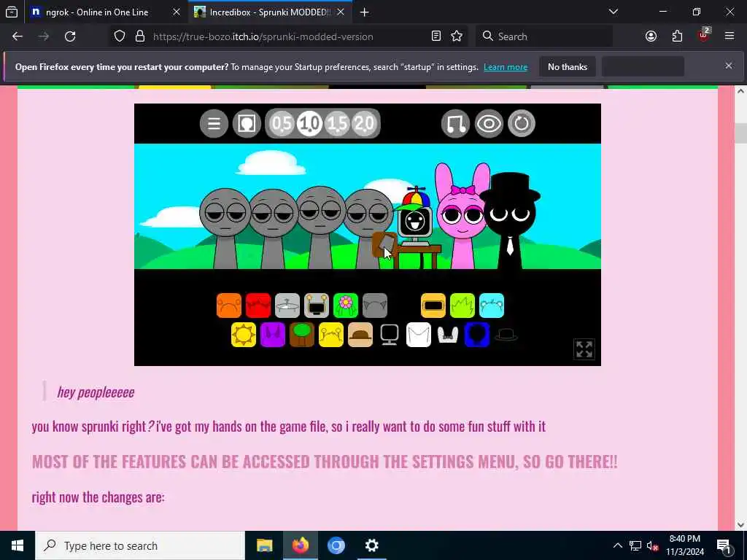
Task: Reload the current page
Action: click(70, 36)
